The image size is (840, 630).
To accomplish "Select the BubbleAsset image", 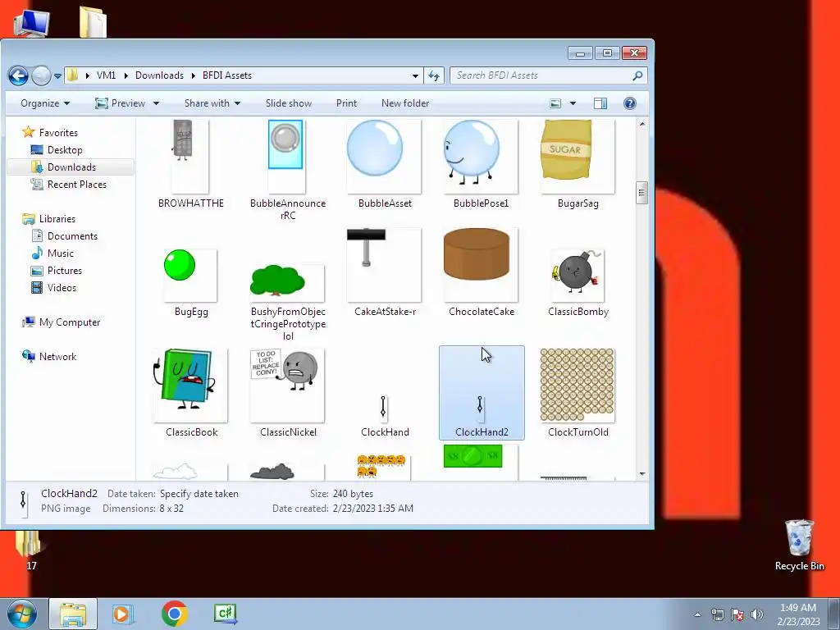I will coord(385,163).
